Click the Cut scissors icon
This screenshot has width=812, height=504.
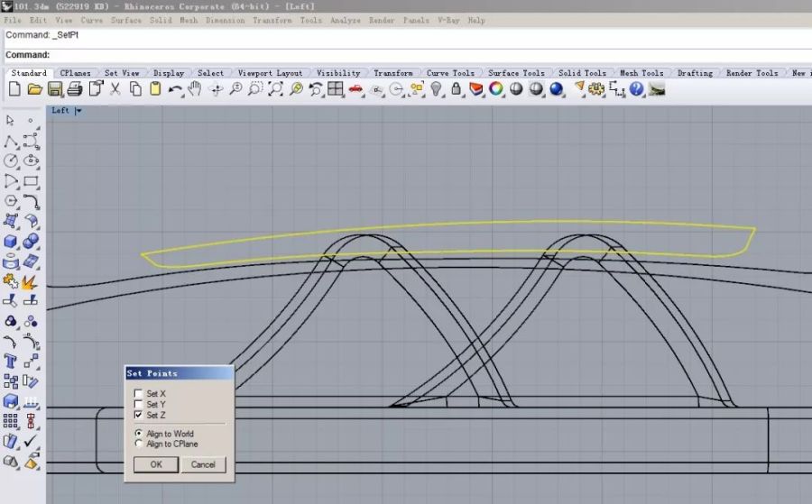(x=115, y=88)
